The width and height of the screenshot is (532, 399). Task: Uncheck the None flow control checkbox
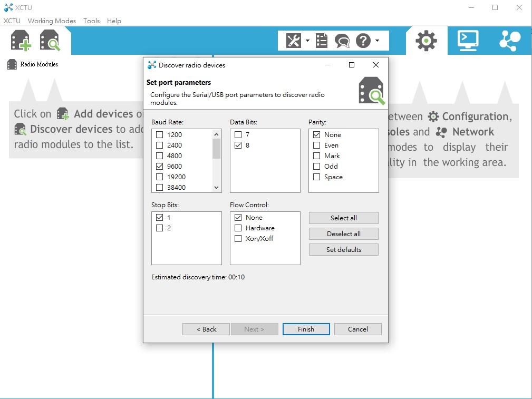[x=238, y=218]
